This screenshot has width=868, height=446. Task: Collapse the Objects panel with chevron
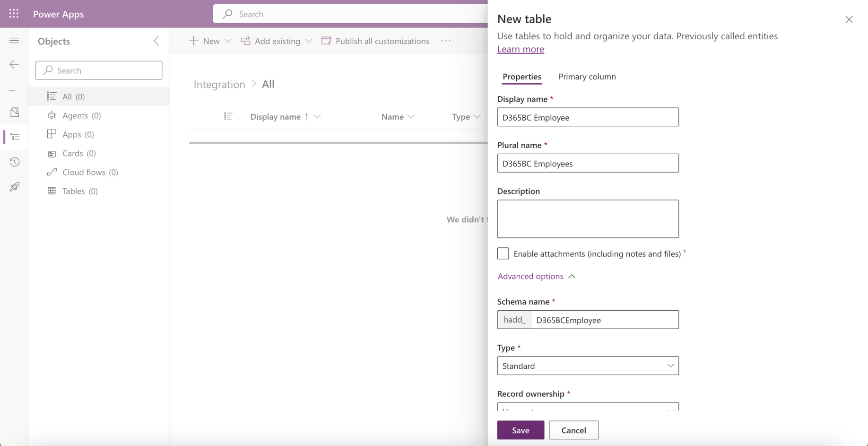click(x=156, y=41)
